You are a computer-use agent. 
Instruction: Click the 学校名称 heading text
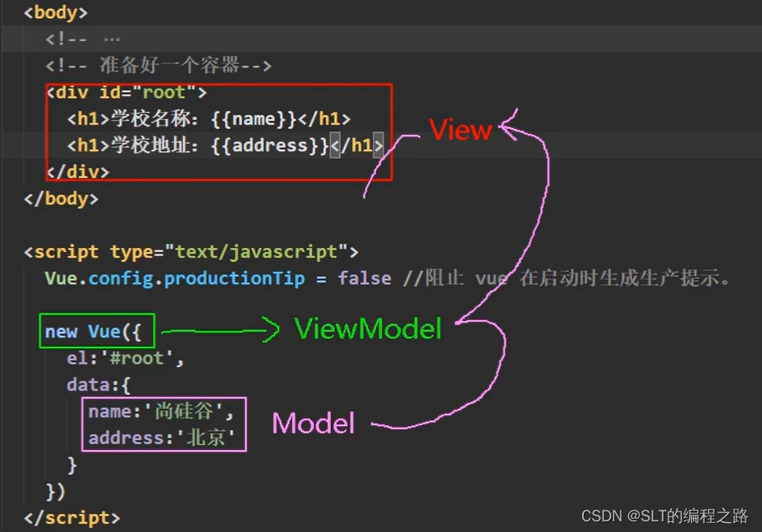point(150,118)
